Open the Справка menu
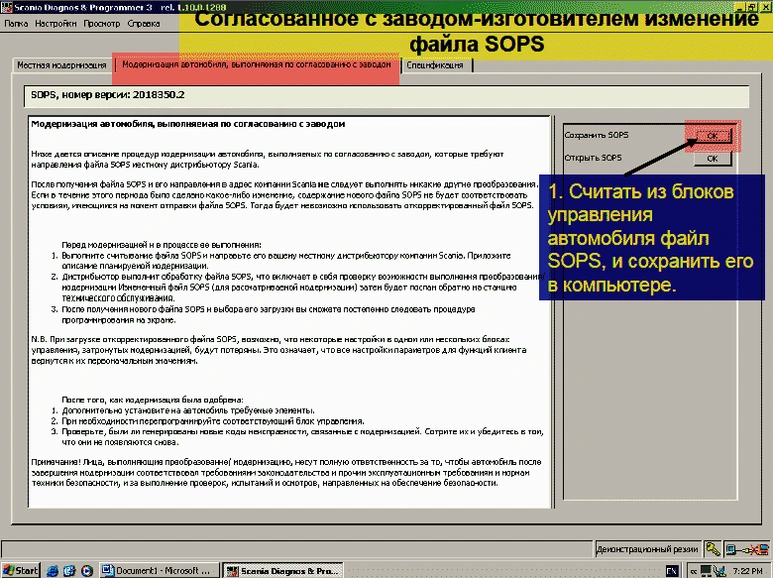This screenshot has height=578, width=773. 143,21
